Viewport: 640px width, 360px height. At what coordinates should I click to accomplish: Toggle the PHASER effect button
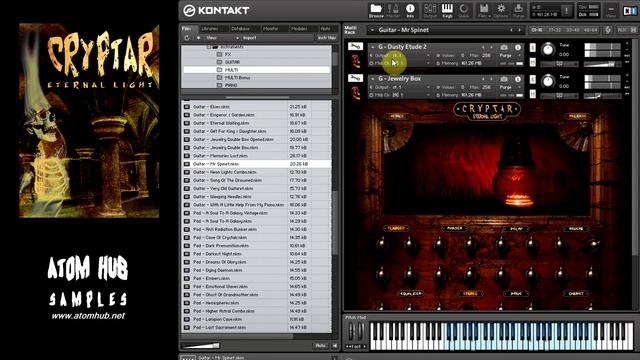tap(454, 229)
